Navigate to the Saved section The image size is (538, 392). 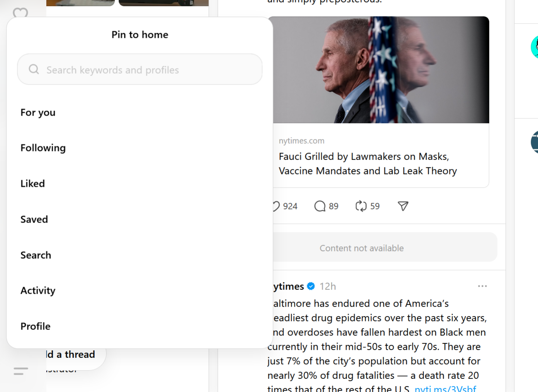pyautogui.click(x=34, y=219)
